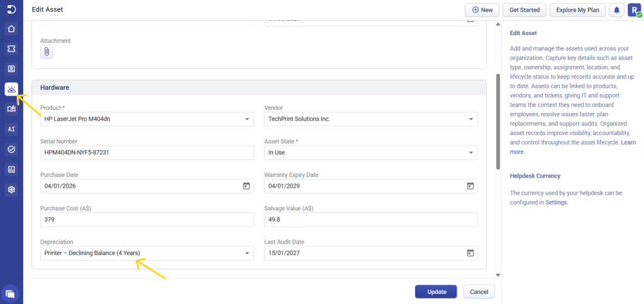644x304 pixels.
Task: Click the New button
Action: [482, 10]
